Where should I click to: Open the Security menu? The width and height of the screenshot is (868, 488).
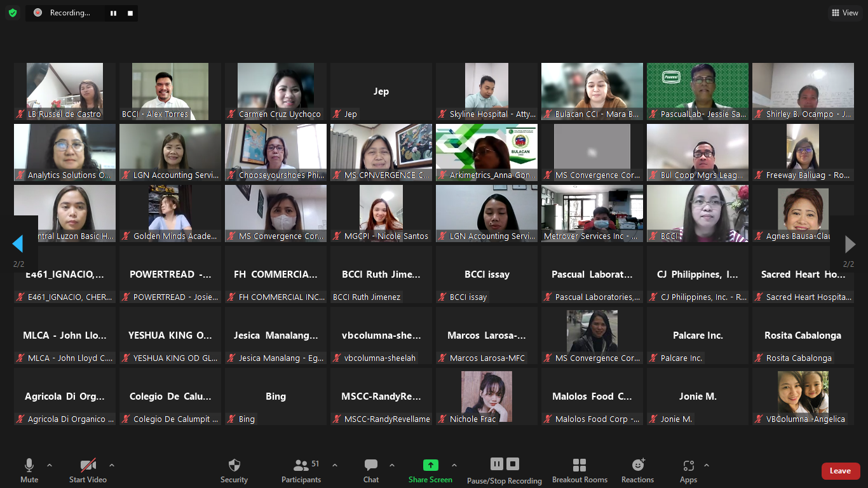[234, 471]
